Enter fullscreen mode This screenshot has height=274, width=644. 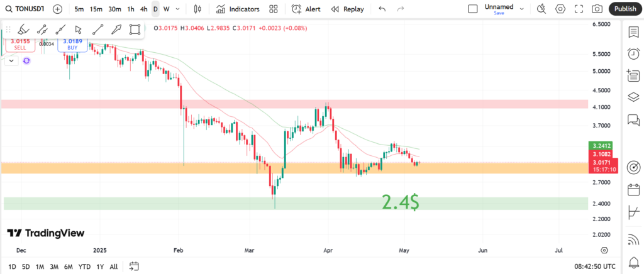click(579, 9)
